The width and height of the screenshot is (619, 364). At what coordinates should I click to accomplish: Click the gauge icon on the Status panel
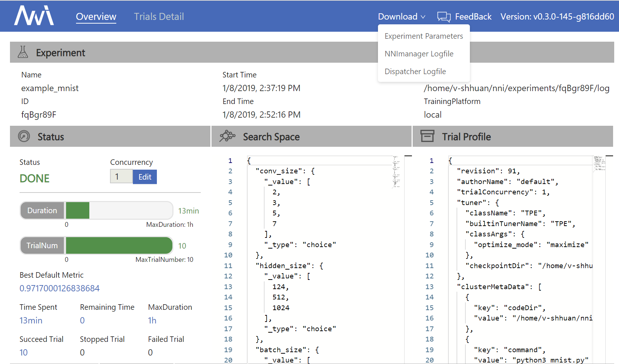[x=24, y=136]
